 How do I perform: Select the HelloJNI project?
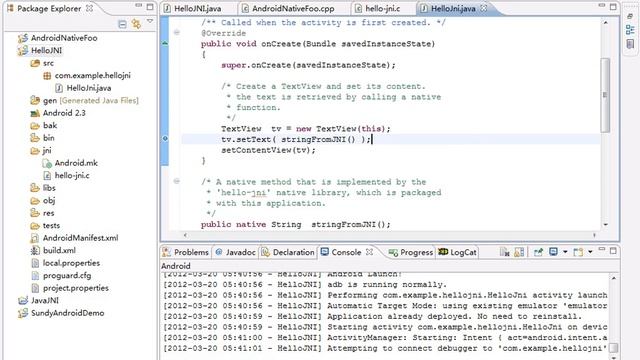click(47, 51)
